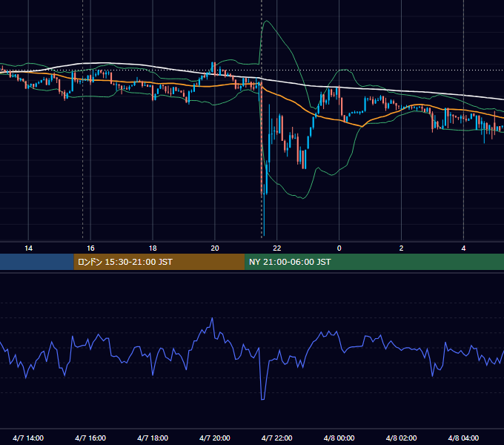
Task: Click the '2' hour axis label
Action: point(401,248)
